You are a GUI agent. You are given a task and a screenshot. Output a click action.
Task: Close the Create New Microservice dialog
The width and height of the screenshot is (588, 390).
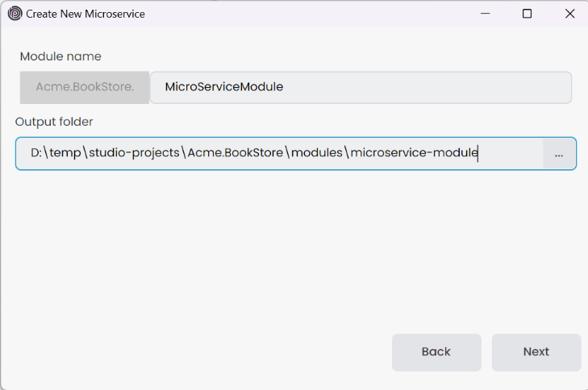pyautogui.click(x=569, y=14)
